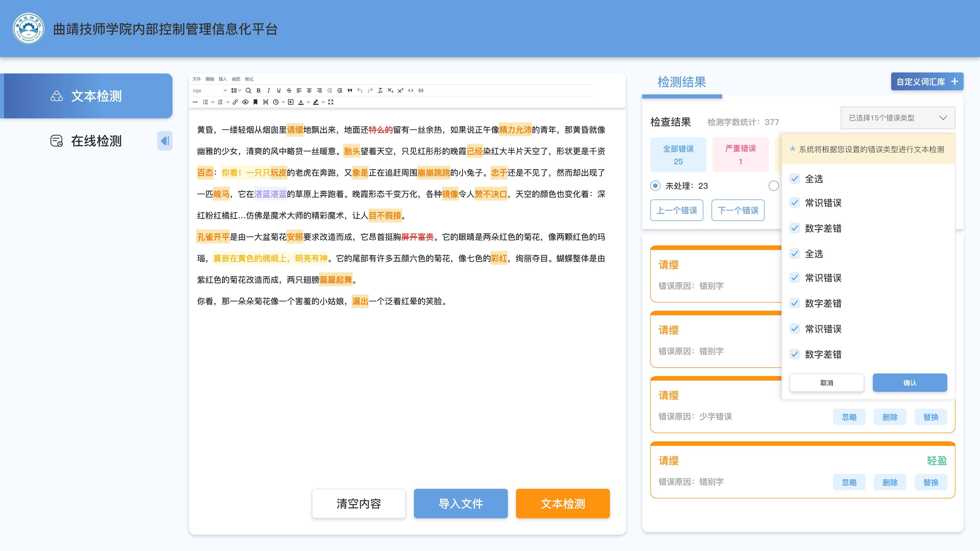The image size is (980, 551).
Task: Click the insert link icon
Action: tap(235, 102)
